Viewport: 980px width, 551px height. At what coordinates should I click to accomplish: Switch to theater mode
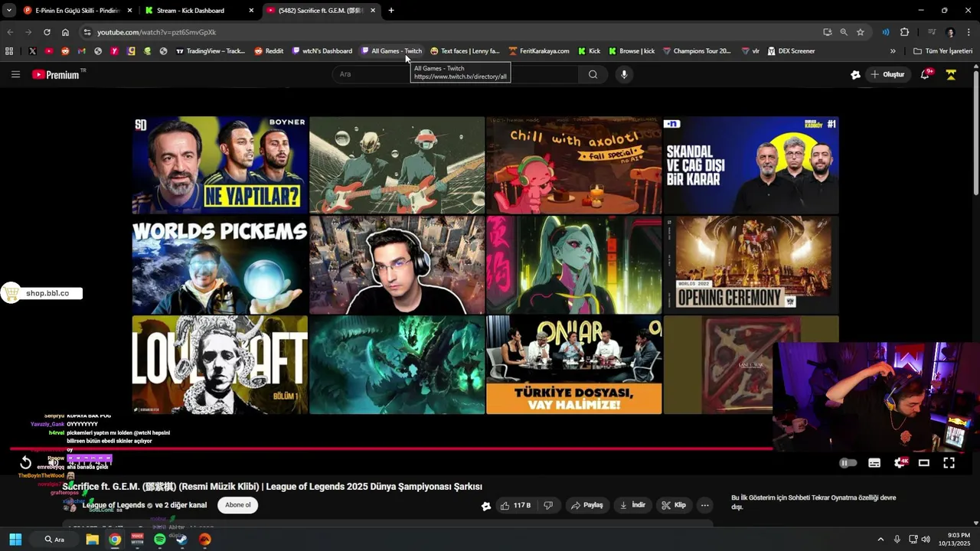click(924, 462)
